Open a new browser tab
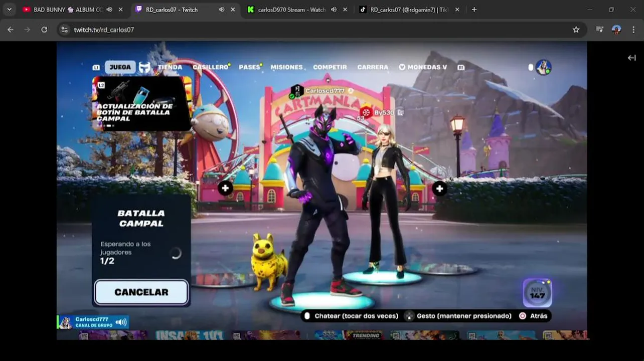Image resolution: width=644 pixels, height=361 pixels. click(x=474, y=10)
